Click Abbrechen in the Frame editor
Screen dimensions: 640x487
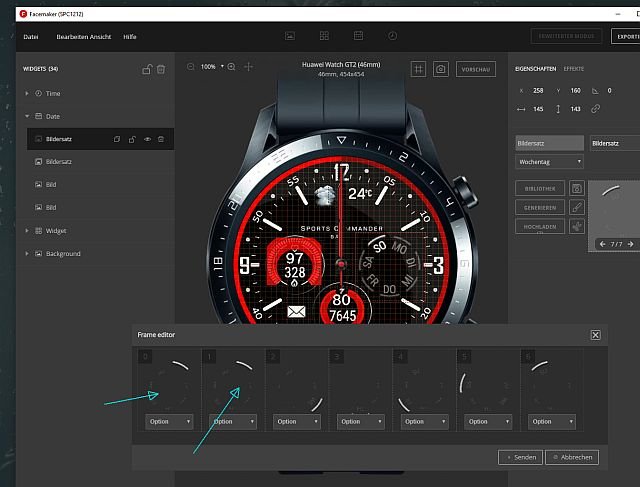point(572,457)
